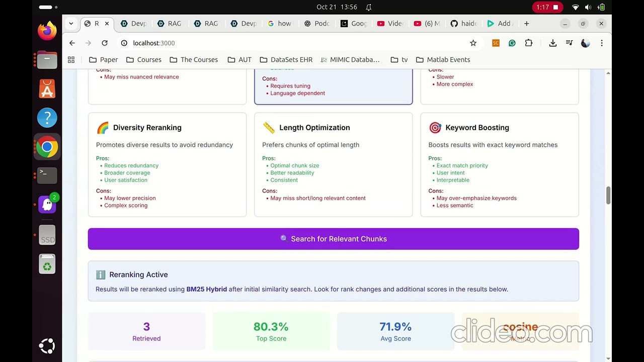Switch to the YouTube Vide tab
The image size is (644, 362).
click(390, 24)
